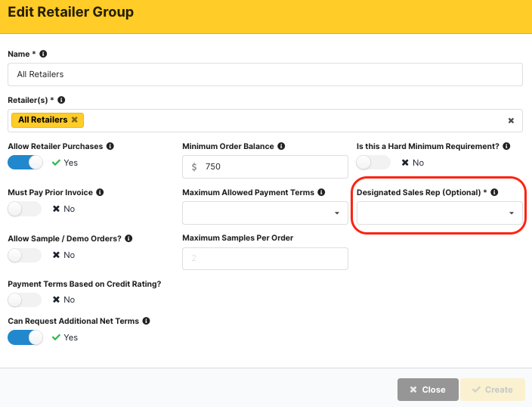Disable the Allow Retailer Purchases toggle

pyautogui.click(x=25, y=163)
